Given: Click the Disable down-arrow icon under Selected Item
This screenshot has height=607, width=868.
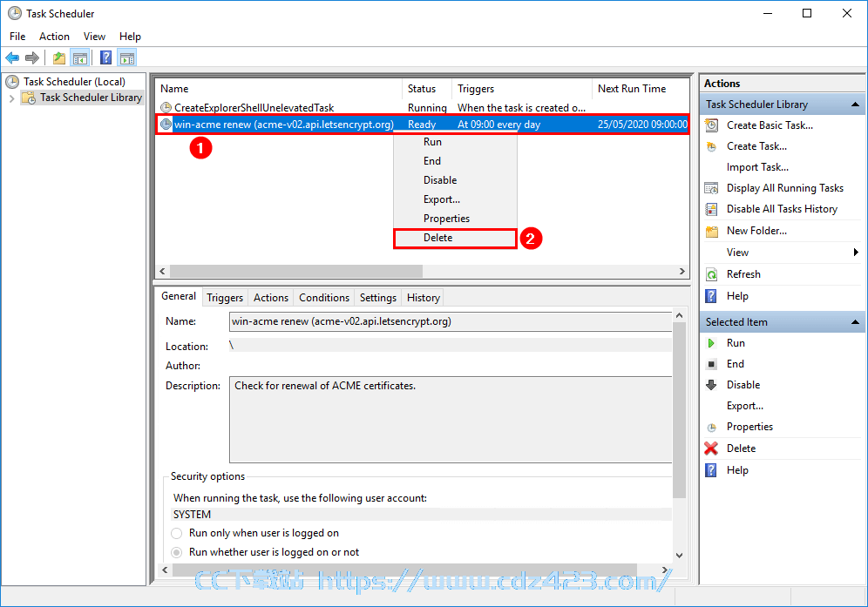Looking at the screenshot, I should click(x=711, y=385).
